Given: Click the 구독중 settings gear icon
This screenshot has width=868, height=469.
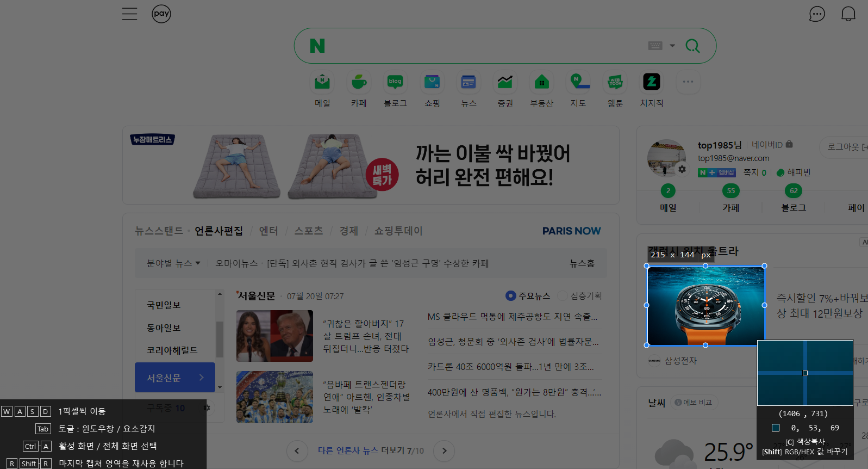Looking at the screenshot, I should pos(207,408).
